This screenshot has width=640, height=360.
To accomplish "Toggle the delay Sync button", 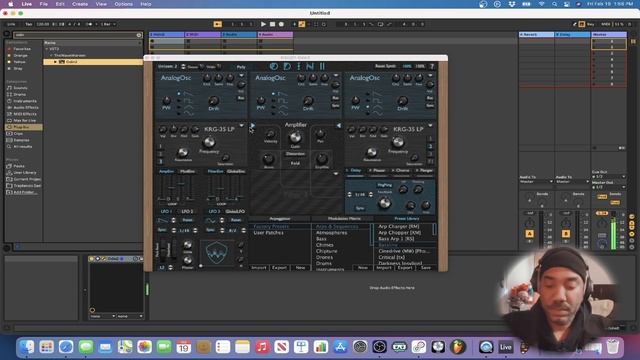I will click(360, 208).
